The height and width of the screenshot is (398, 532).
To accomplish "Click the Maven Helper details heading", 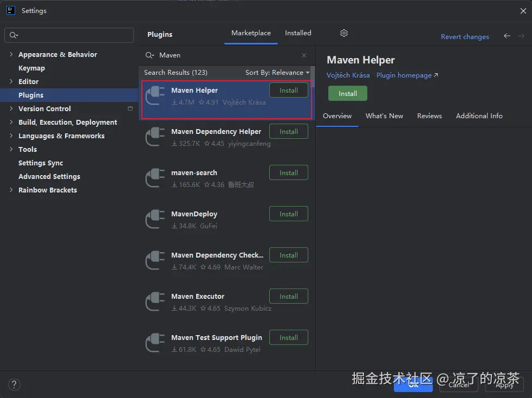I will point(361,60).
